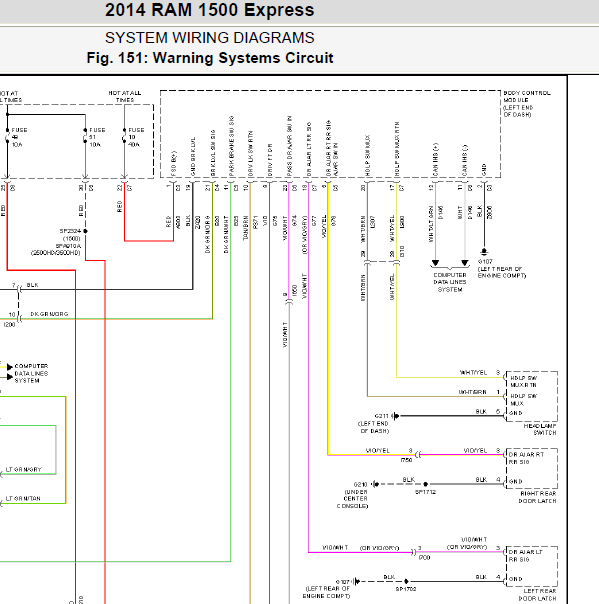Click the vertical 'WHT/LT GRN' wire label
This screenshot has width=599, height=604.
pyautogui.click(x=431, y=224)
